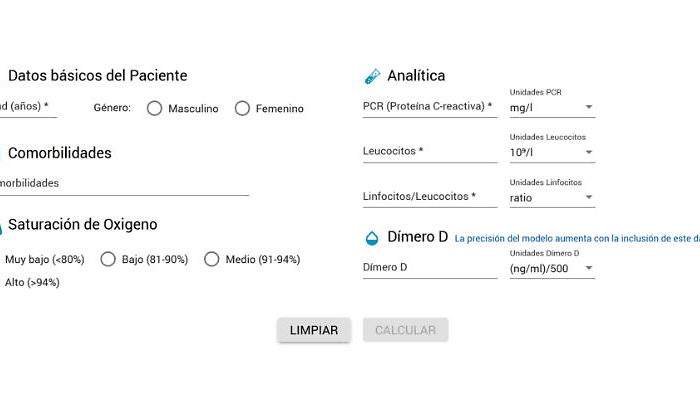The image size is (700, 420).
Task: Click the blue Dímero D precision note
Action: tap(577, 239)
